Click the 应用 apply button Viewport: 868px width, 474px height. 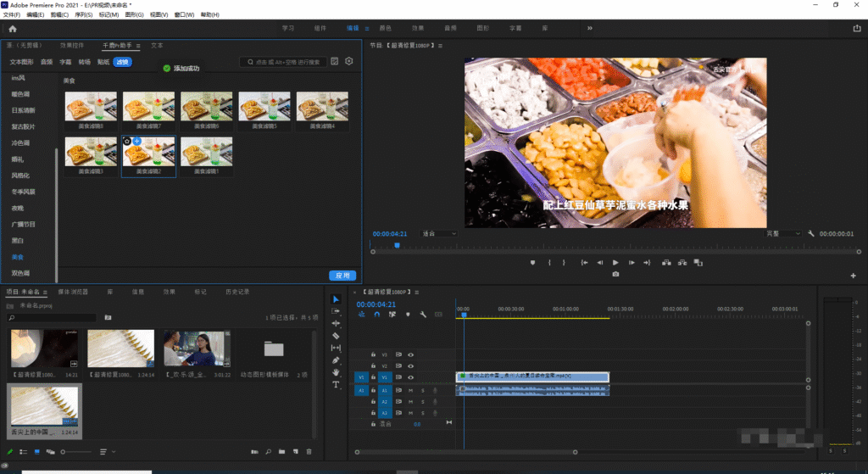click(342, 276)
